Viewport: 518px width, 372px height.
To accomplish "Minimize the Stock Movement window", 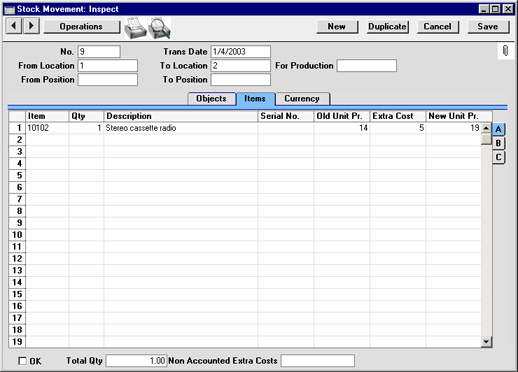I will [x=484, y=9].
